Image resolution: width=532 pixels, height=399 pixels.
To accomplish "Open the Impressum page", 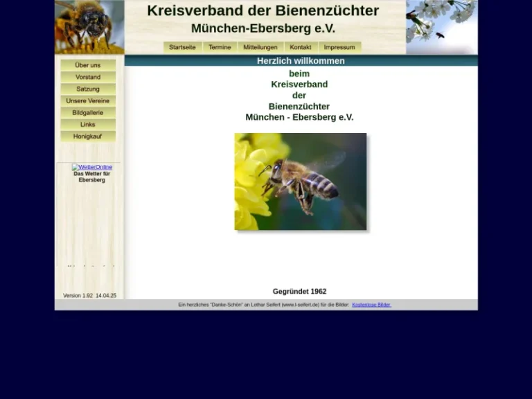I will click(339, 47).
